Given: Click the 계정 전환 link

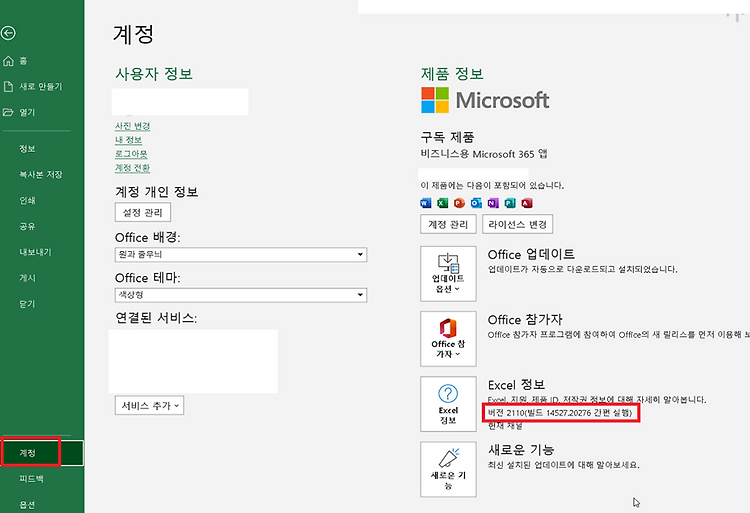Looking at the screenshot, I should pyautogui.click(x=132, y=168).
